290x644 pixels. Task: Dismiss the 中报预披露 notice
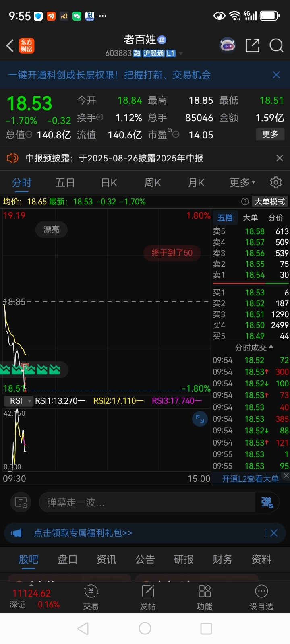tap(280, 158)
